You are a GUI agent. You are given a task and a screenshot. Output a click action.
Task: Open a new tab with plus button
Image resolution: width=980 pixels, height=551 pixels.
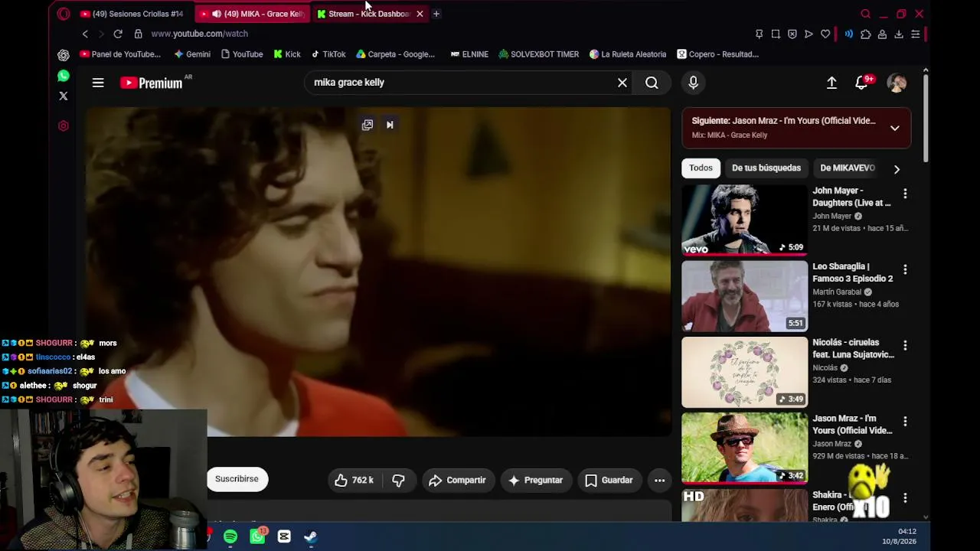coord(436,14)
